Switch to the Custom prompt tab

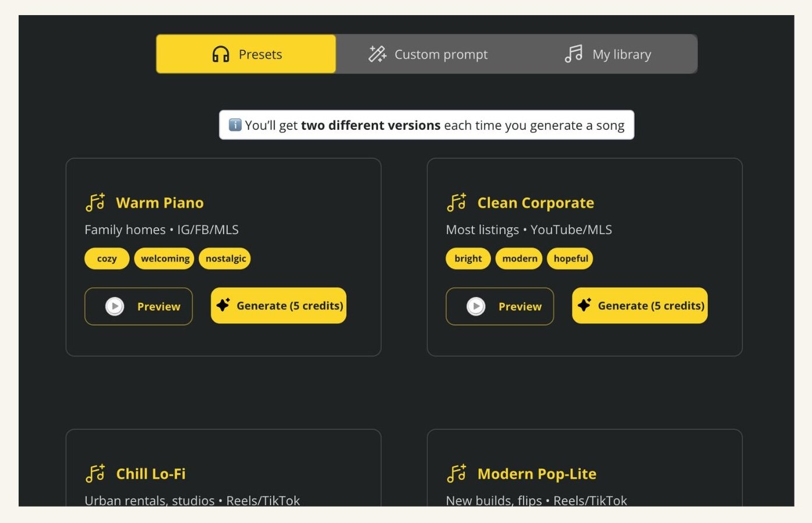428,54
